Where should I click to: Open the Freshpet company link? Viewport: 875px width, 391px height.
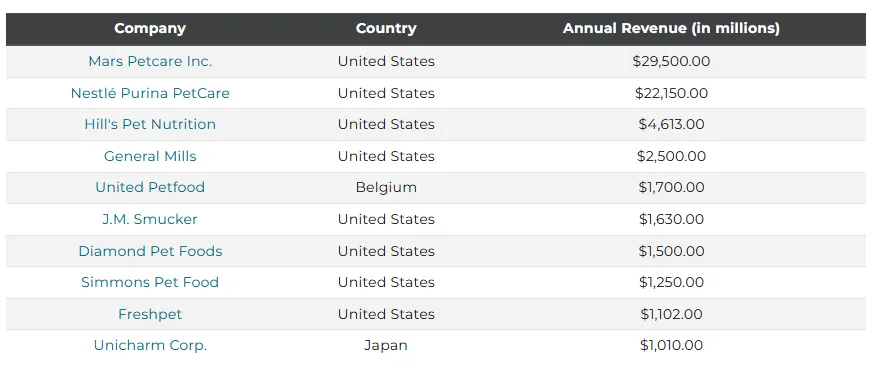150,314
